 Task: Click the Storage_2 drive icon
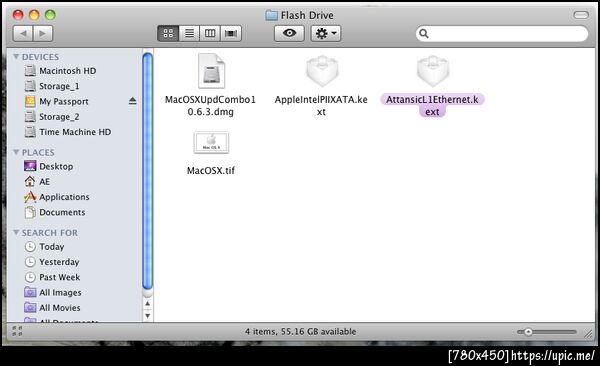point(30,117)
